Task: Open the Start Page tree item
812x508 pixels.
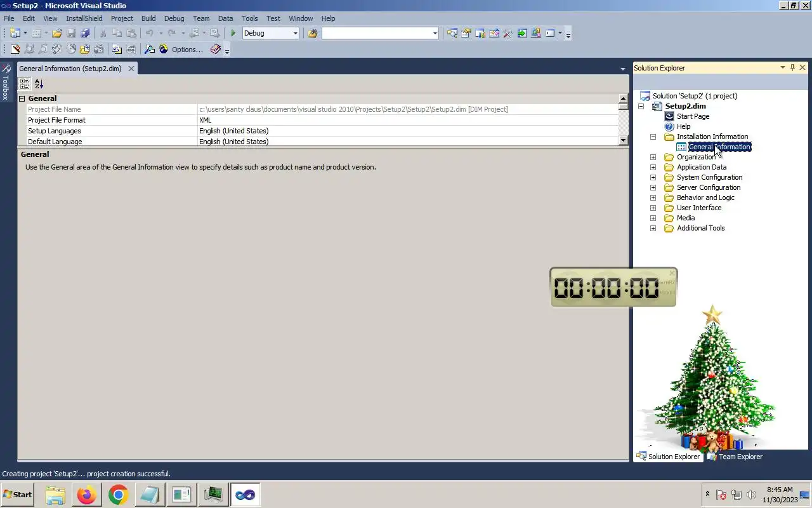Action: tap(693, 116)
